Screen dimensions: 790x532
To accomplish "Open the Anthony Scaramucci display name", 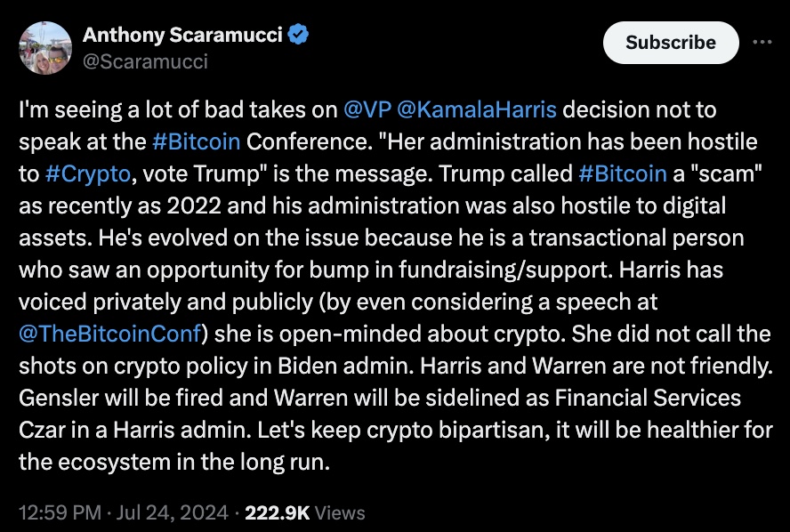I will tap(183, 36).
